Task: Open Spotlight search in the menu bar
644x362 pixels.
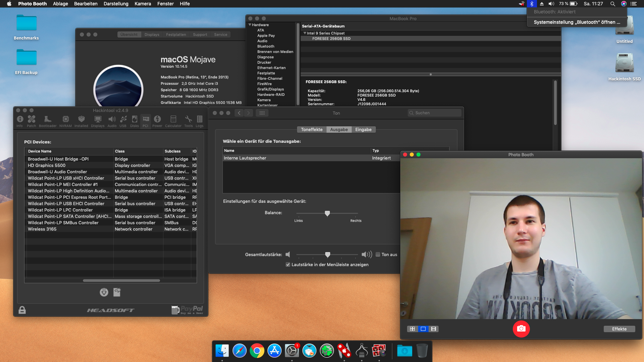Action: pyautogui.click(x=613, y=4)
